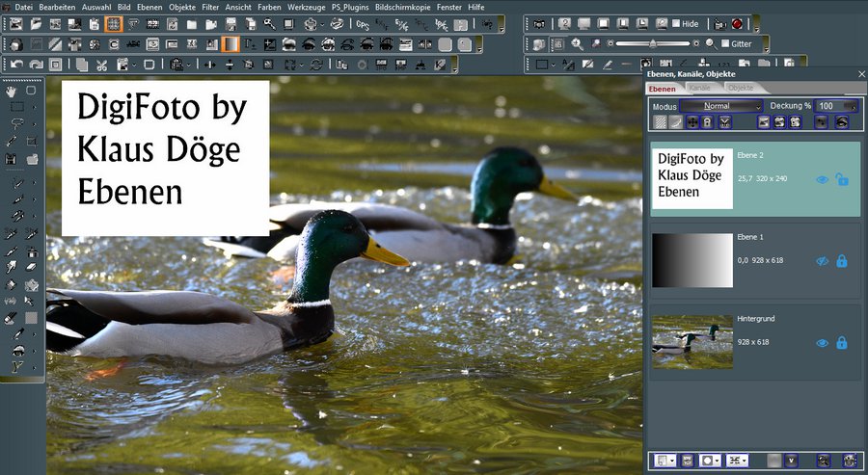This screenshot has width=868, height=475.
Task: Click the Undo arrow icon
Action: (x=16, y=65)
